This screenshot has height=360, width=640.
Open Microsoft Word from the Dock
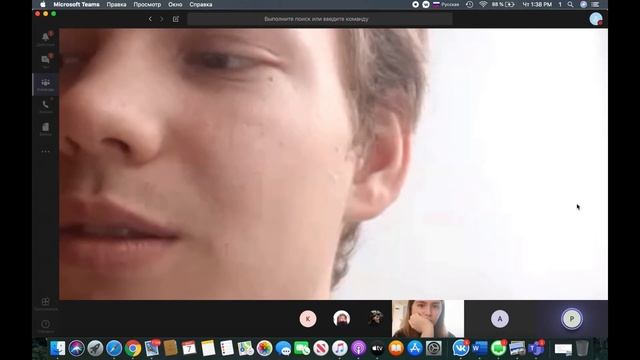coord(479,348)
